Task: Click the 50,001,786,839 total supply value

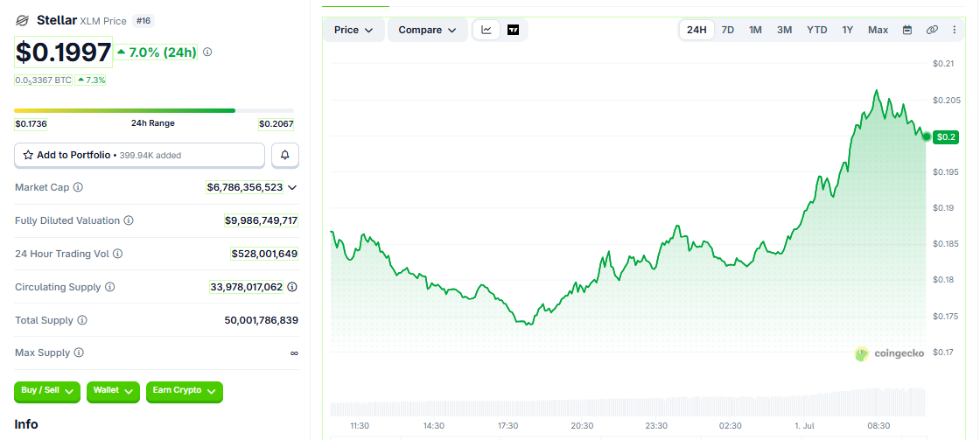Action: coord(262,320)
